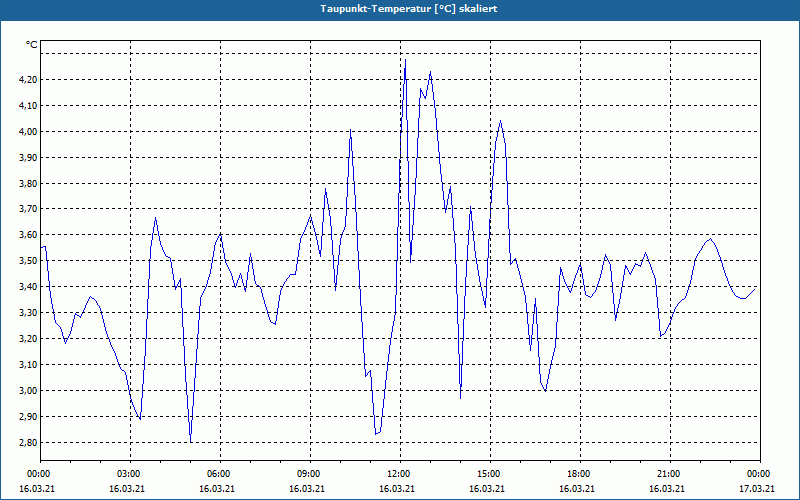Click the 16.03.21 date under 18:00
The width and height of the screenshot is (800, 500).
577,488
